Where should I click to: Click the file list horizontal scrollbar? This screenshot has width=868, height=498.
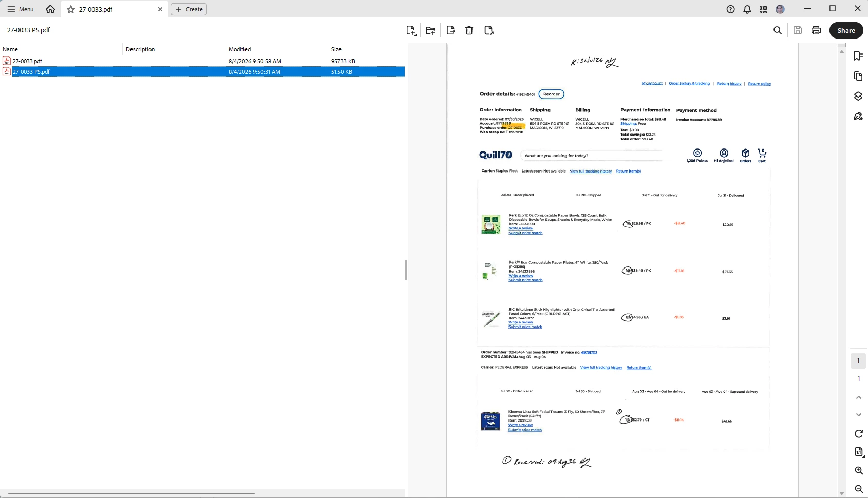131,493
